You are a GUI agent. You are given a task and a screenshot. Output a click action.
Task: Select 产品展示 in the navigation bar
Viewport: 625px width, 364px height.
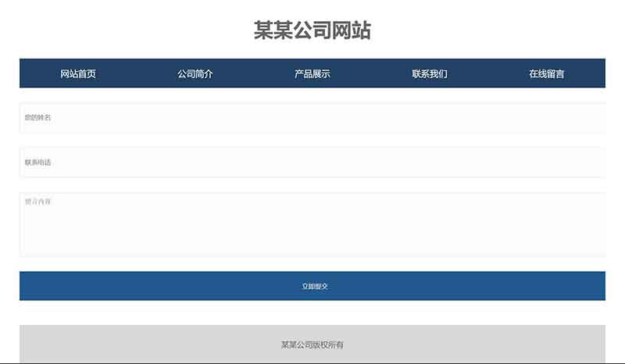[x=312, y=74]
